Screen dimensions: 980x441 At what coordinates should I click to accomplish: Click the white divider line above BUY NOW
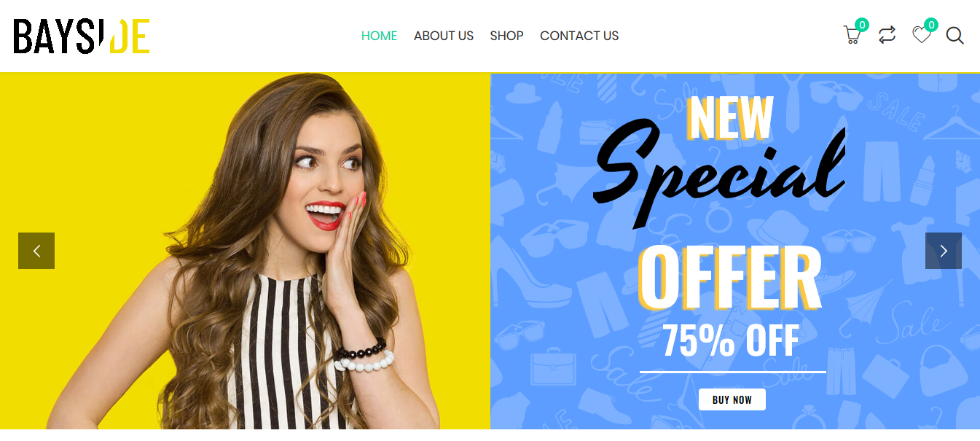(733, 372)
